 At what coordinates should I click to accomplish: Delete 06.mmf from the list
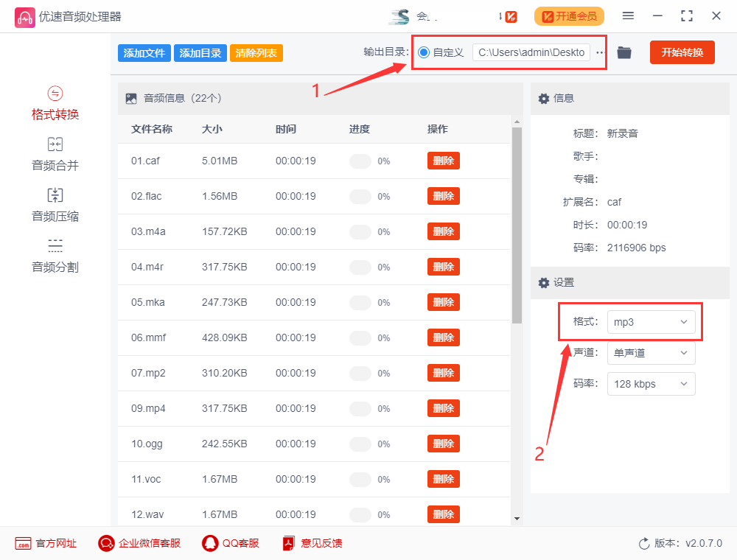[443, 337]
